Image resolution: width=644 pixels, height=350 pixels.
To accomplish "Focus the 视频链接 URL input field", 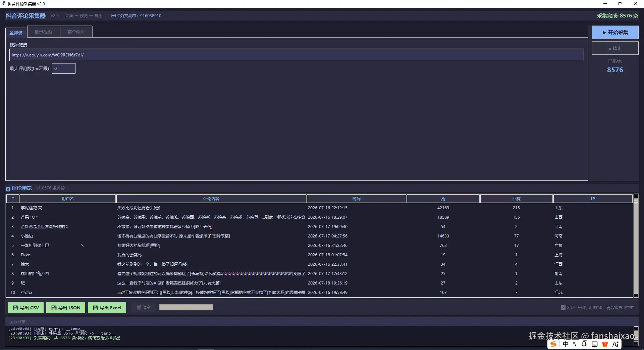I will (x=297, y=55).
